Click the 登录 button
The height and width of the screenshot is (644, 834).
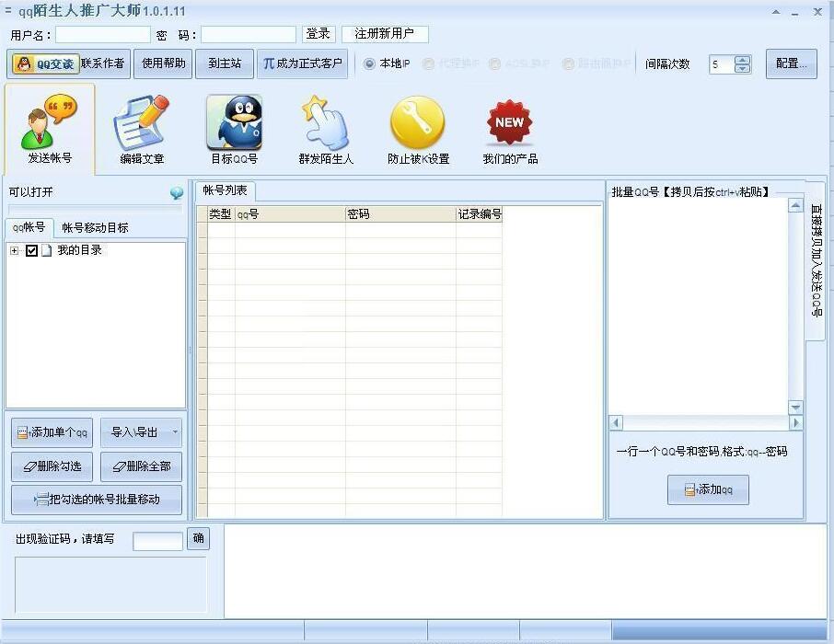tap(319, 33)
